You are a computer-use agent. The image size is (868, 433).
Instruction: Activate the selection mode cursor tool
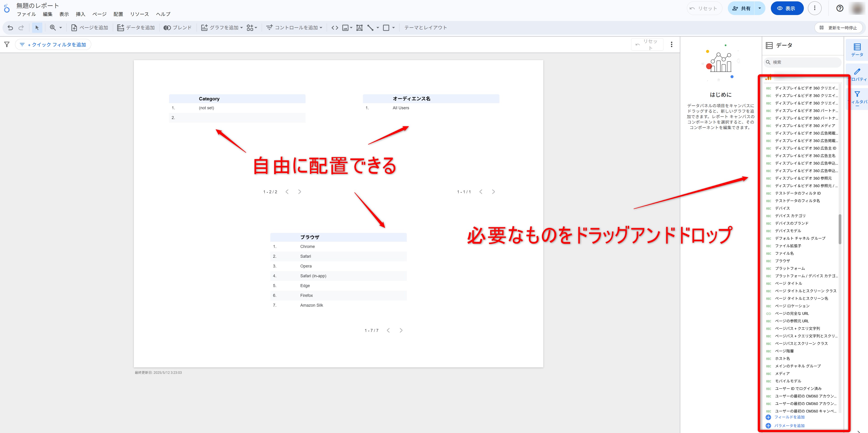(37, 28)
